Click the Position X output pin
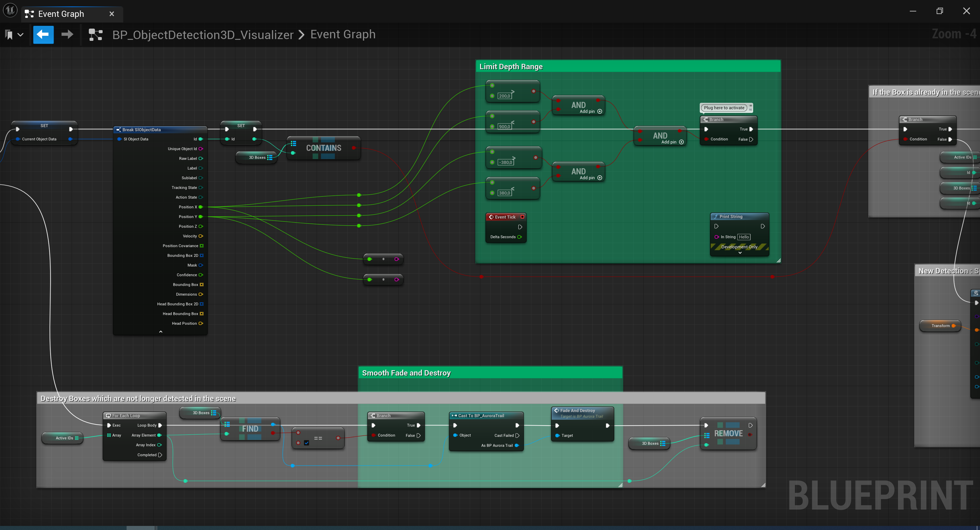The image size is (980, 530). (201, 207)
